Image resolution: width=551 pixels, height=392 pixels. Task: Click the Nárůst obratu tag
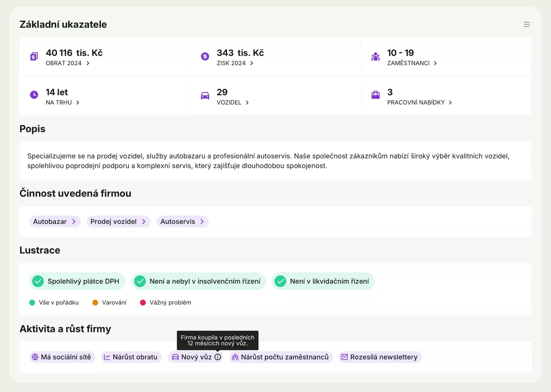click(x=132, y=357)
